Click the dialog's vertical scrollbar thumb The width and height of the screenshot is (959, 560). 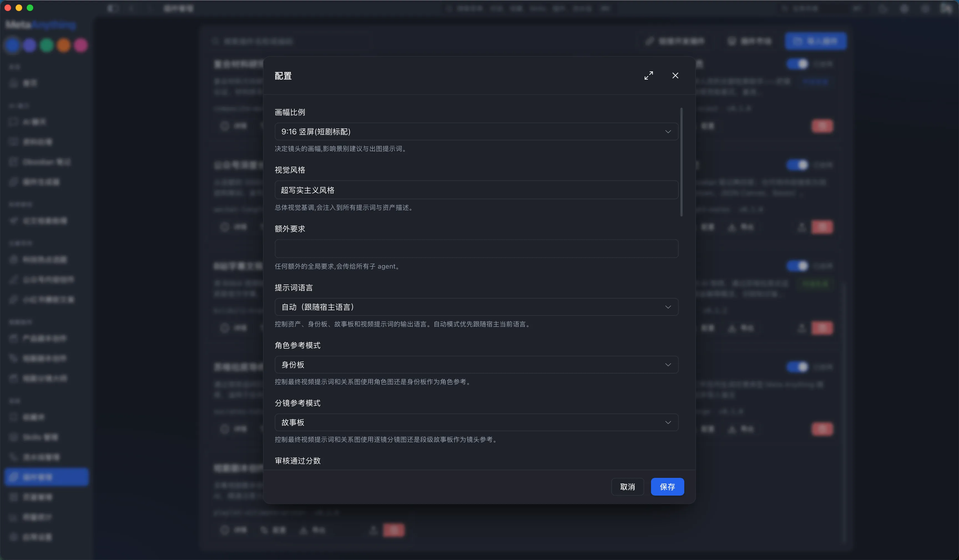[681, 162]
